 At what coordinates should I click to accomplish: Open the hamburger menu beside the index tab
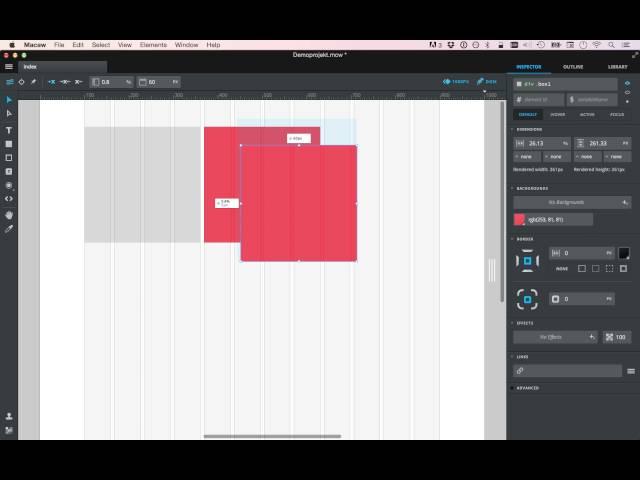click(9, 67)
